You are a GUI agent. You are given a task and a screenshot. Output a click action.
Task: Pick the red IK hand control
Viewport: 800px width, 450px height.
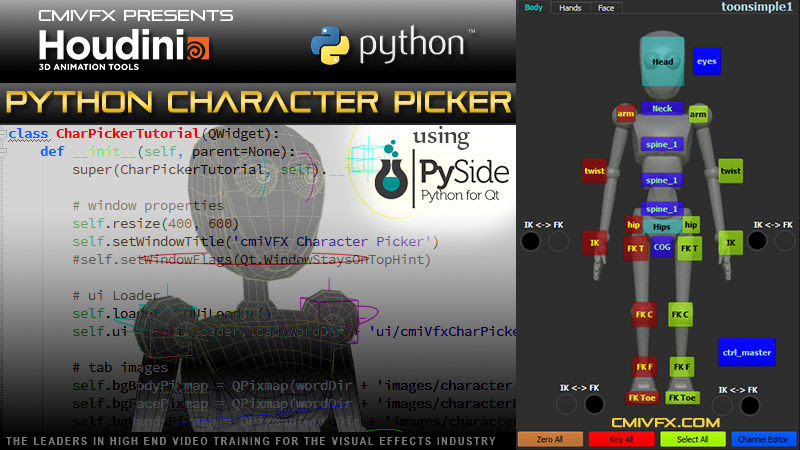tap(594, 243)
